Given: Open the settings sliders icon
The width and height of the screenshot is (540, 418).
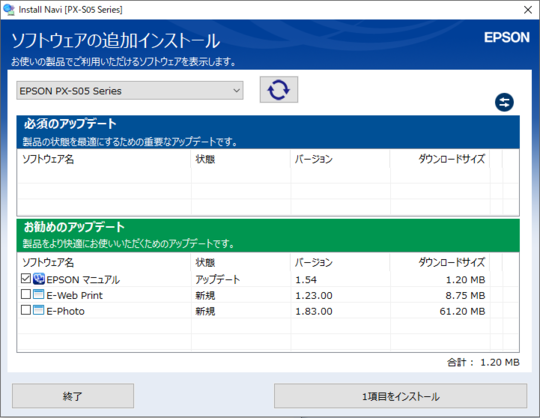Looking at the screenshot, I should 504,102.
